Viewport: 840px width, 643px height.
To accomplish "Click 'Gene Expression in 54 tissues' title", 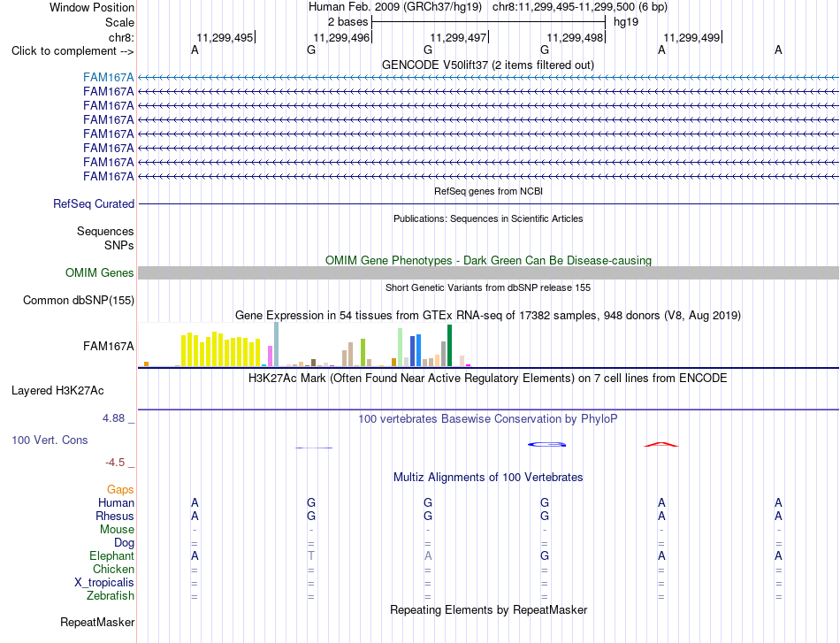I will 488,316.
